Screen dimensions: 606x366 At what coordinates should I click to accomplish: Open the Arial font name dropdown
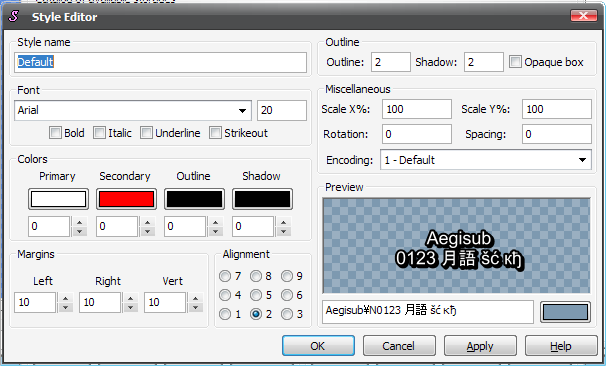click(x=133, y=111)
